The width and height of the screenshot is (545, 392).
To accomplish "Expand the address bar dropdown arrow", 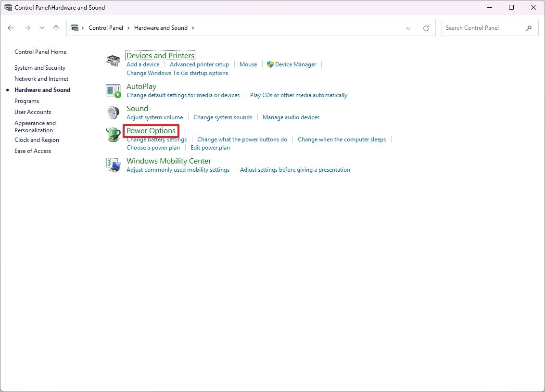I will click(408, 28).
